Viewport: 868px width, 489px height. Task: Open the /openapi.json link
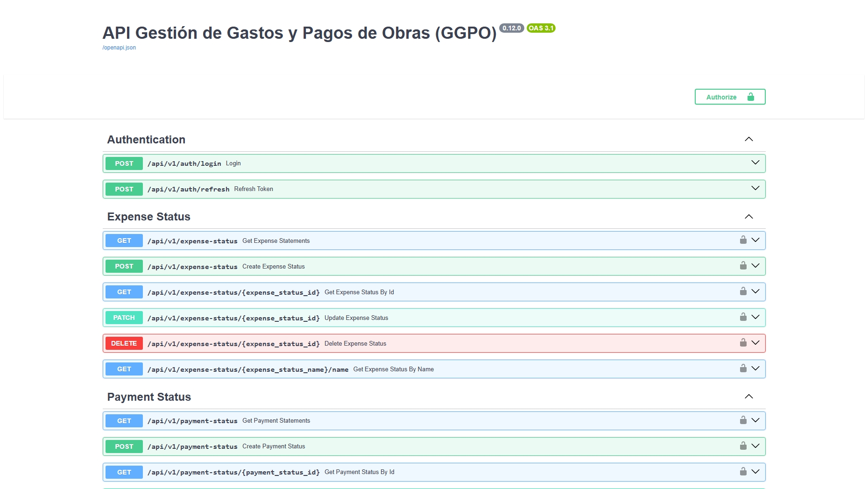pyautogui.click(x=119, y=47)
